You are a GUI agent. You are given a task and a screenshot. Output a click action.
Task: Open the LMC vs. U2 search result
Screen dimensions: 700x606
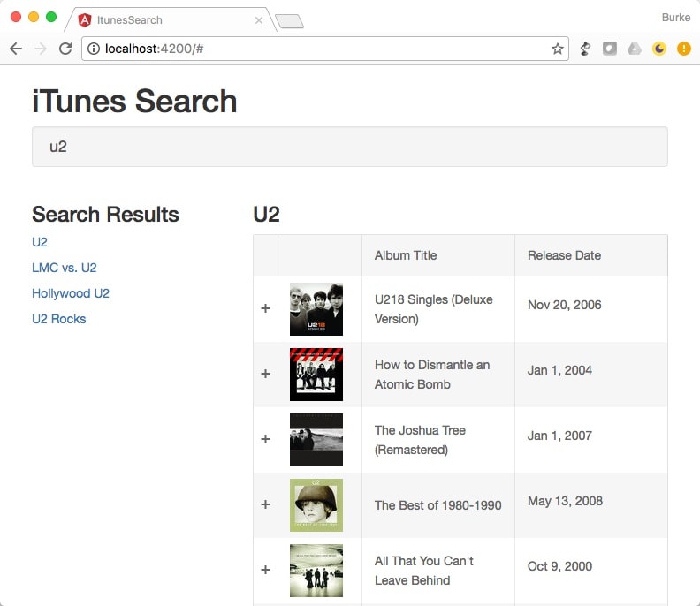(x=65, y=268)
